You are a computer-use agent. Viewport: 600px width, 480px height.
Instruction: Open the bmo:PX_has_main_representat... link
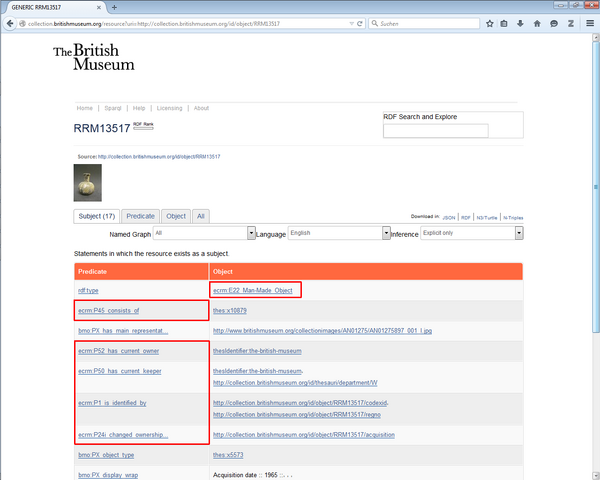(x=123, y=331)
